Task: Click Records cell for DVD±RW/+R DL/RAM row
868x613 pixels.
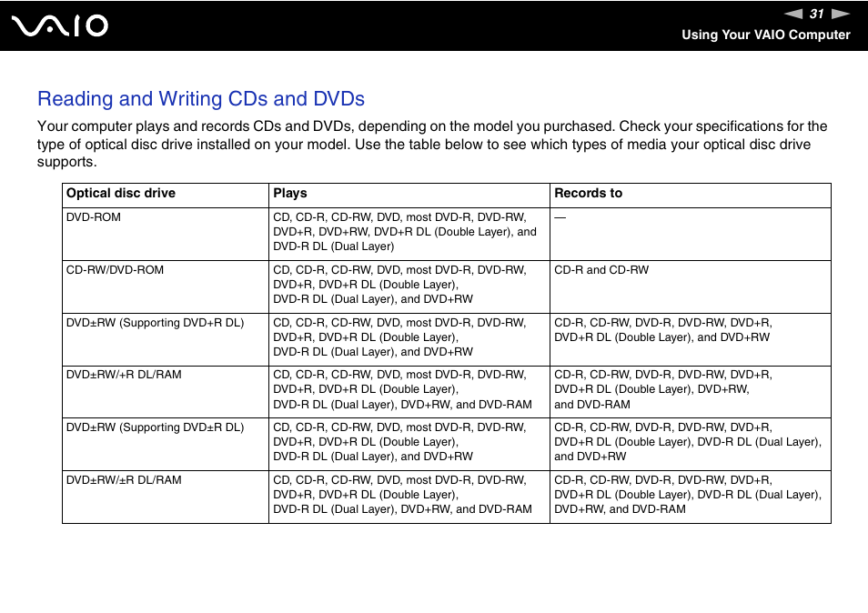Action: pos(691,392)
